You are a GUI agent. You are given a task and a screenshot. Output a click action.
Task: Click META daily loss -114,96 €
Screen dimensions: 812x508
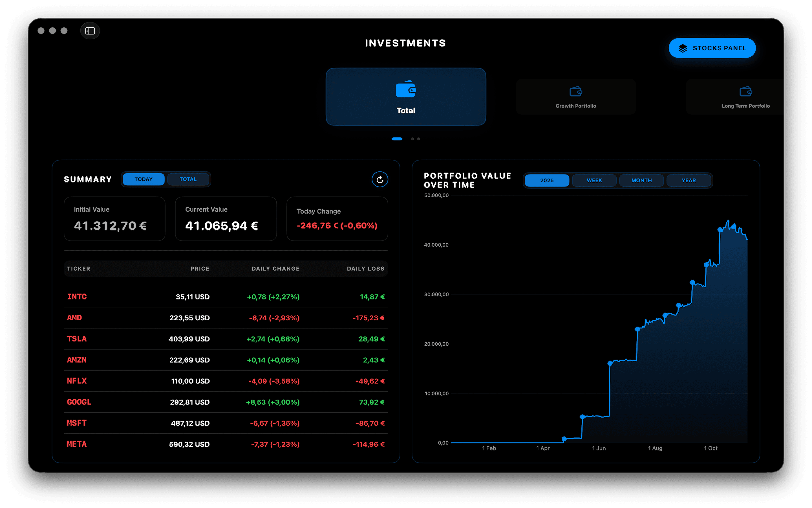coord(369,444)
